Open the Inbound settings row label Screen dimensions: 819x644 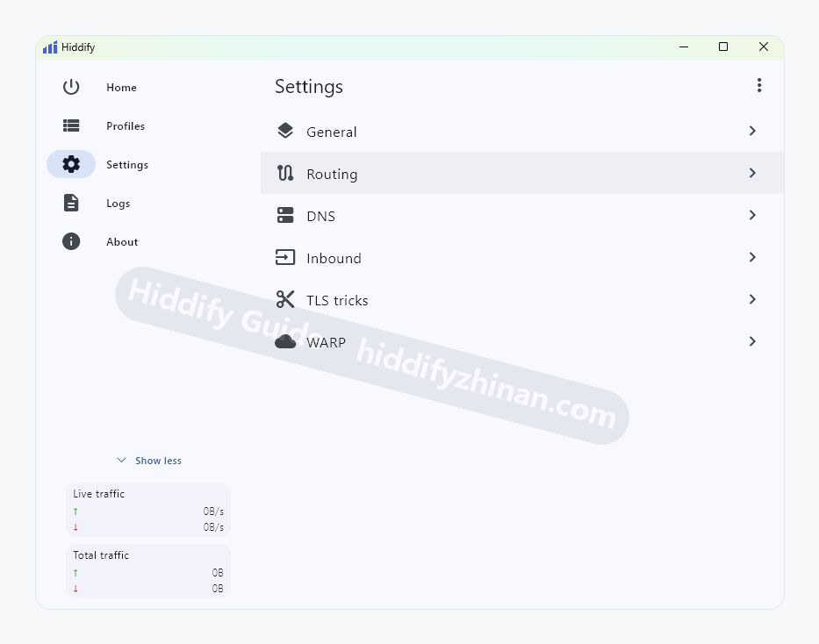coord(334,258)
